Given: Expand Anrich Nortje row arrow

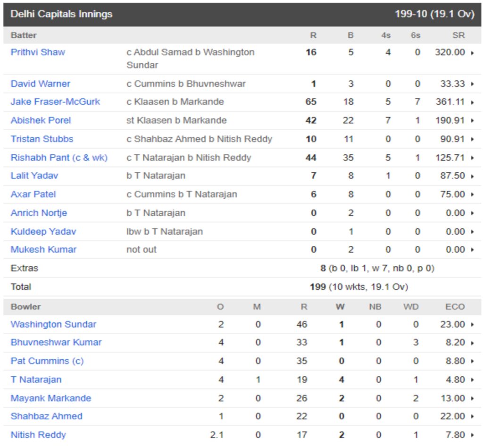Looking at the screenshot, I should (473, 213).
